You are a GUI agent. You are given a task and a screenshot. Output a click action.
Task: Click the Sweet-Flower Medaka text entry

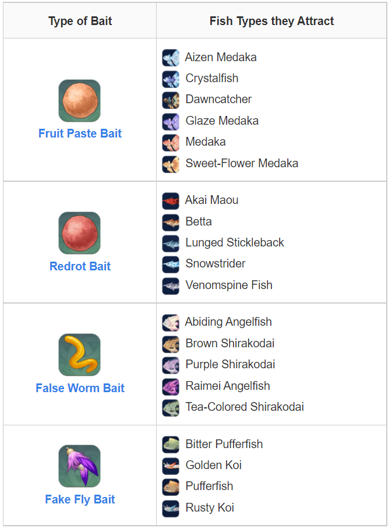[x=242, y=163]
